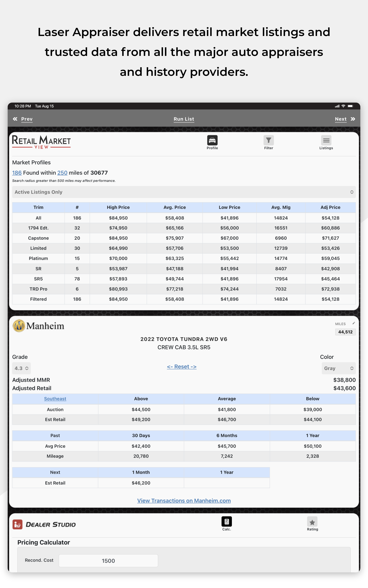Screen dimensions: 368x588
Task: Click Adjusted MMR value $38,800
Action: (x=344, y=380)
